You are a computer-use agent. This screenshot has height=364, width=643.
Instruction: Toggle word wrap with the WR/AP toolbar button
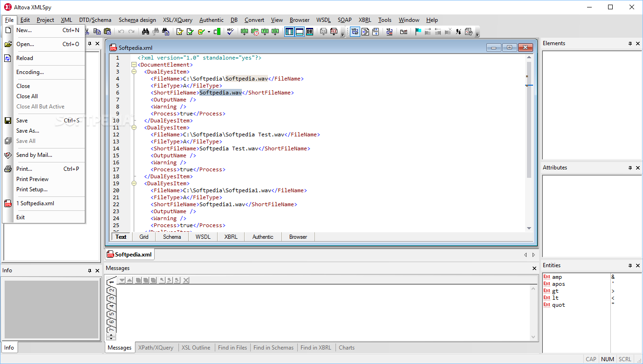[x=355, y=32]
